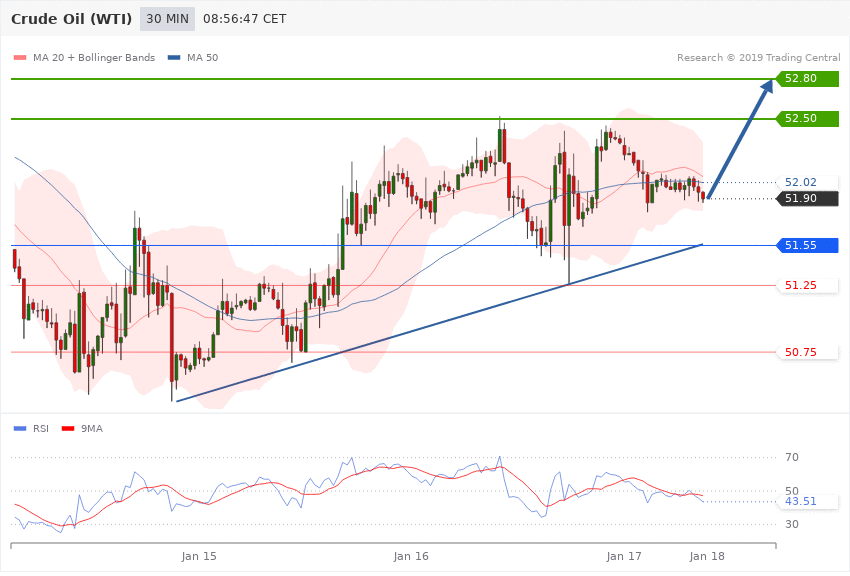Click the 30 MIN timeframe badge
Image resolution: width=850 pixels, height=576 pixels.
(167, 19)
